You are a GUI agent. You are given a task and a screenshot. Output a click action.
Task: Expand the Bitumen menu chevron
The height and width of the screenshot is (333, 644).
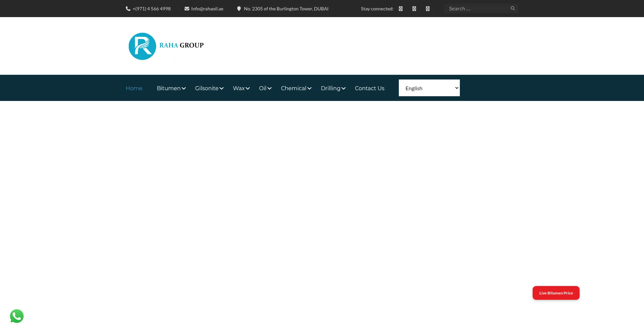click(184, 89)
